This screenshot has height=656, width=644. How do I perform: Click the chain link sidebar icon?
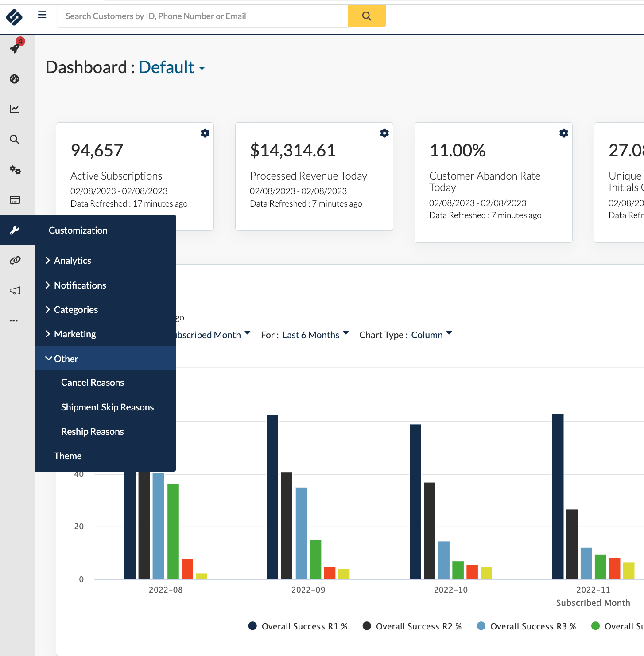coord(15,260)
